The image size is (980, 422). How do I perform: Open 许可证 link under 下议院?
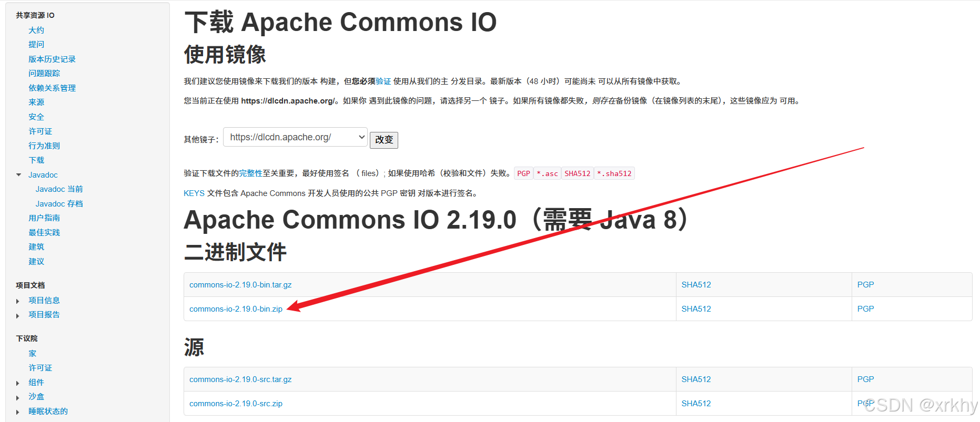point(41,368)
